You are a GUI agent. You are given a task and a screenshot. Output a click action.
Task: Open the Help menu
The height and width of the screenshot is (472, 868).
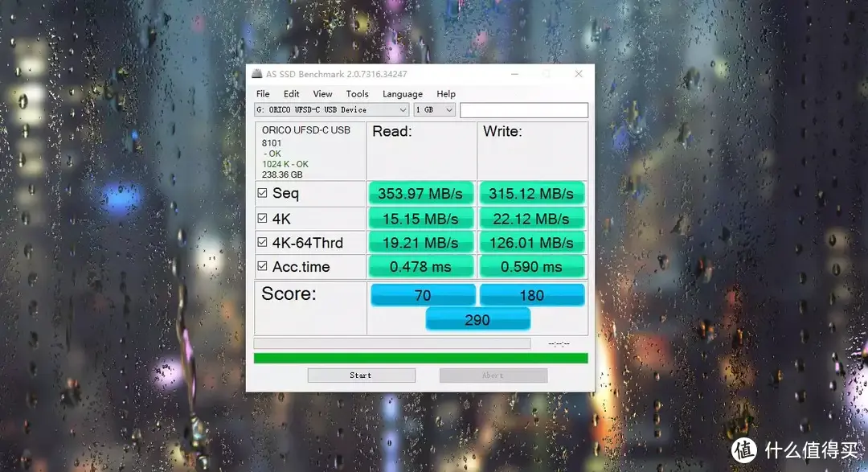[x=445, y=93]
